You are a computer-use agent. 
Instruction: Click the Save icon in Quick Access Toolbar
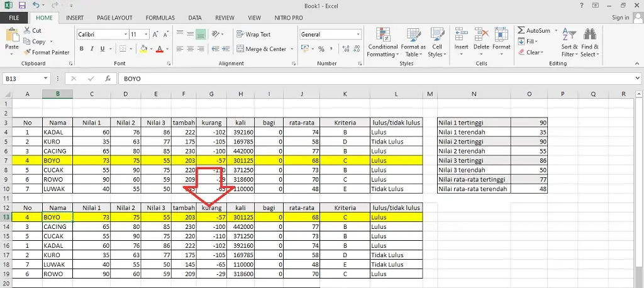click(22, 6)
